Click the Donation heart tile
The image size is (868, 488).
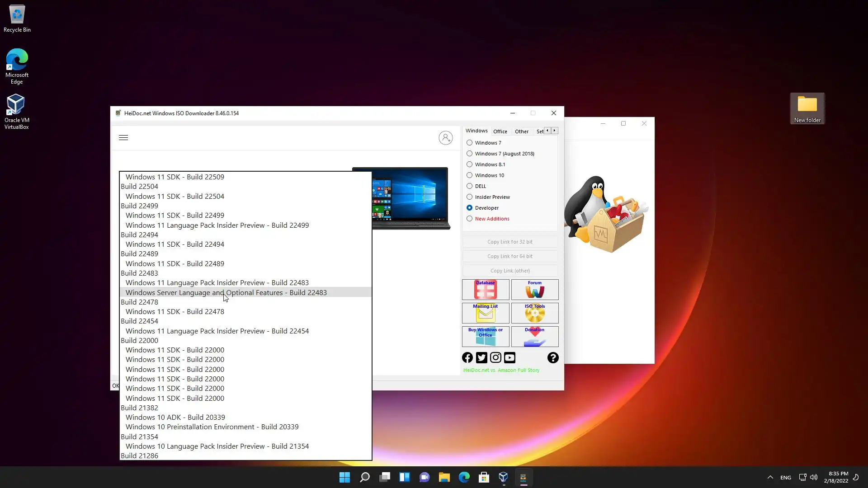[x=535, y=337]
